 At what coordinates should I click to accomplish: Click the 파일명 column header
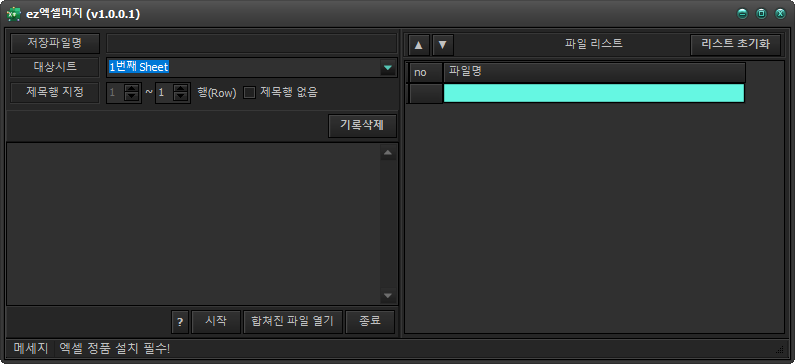coord(594,72)
